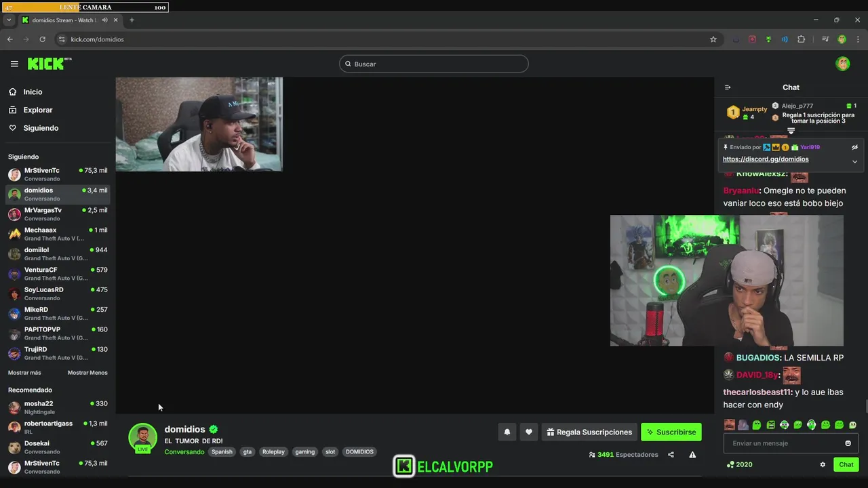Open MikeRD channel
The image size is (868, 488).
pos(58,313)
